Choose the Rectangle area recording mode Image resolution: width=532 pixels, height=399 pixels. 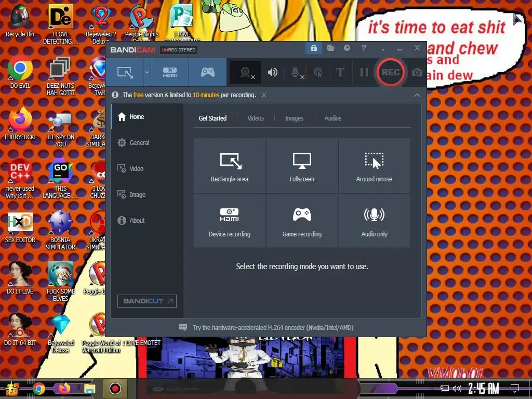point(230,166)
